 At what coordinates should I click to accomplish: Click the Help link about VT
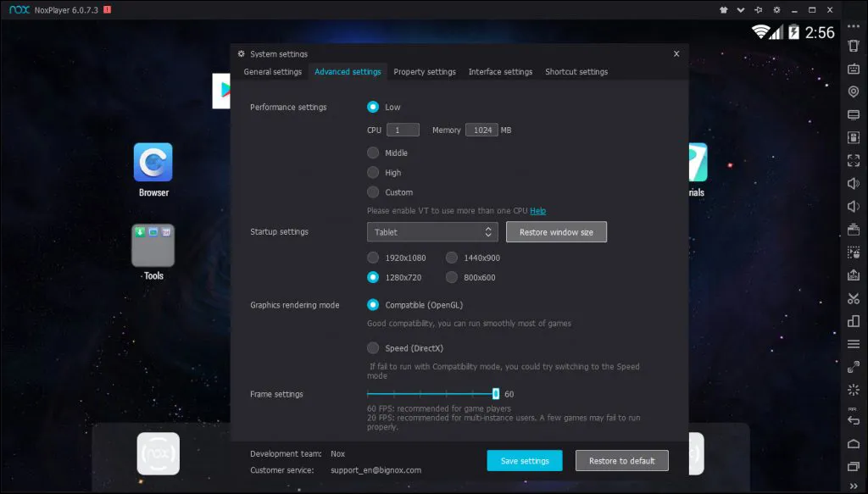[x=537, y=210]
